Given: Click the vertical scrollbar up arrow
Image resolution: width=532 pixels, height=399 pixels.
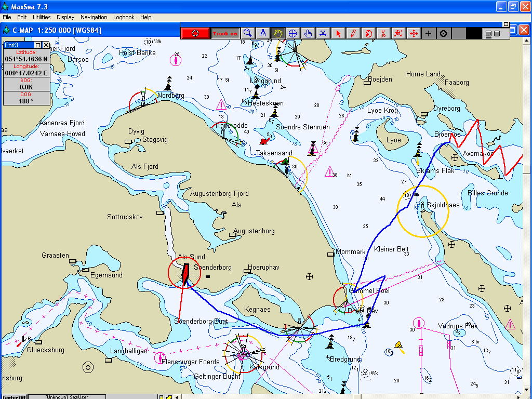Looking at the screenshot, I should pyautogui.click(x=526, y=42).
